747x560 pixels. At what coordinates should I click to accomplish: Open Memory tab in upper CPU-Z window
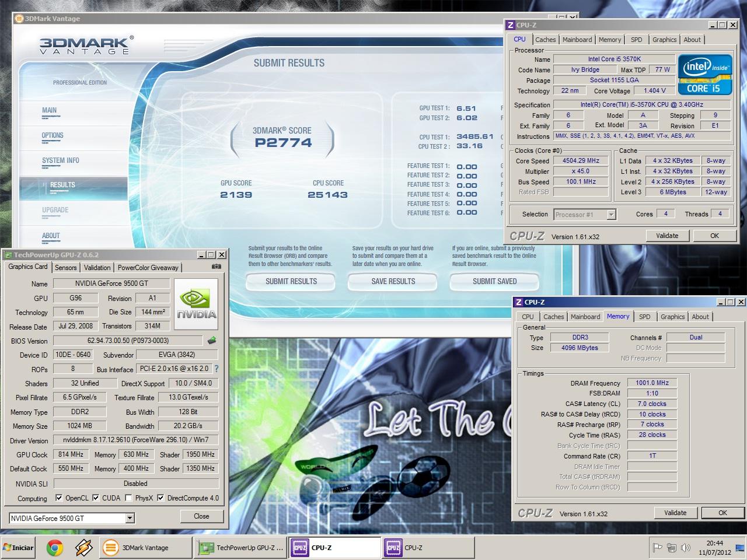[x=610, y=40]
